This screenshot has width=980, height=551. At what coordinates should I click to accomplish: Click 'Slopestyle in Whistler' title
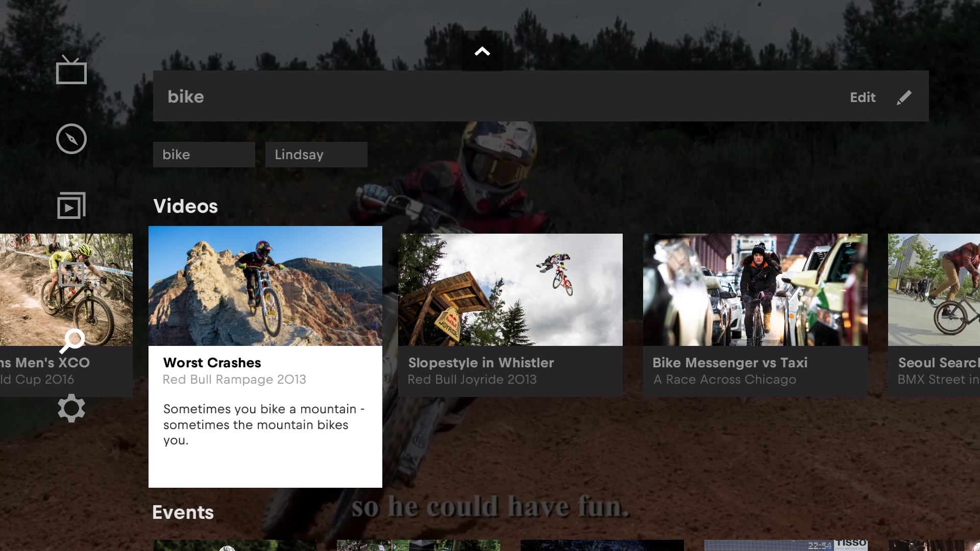[x=481, y=363]
